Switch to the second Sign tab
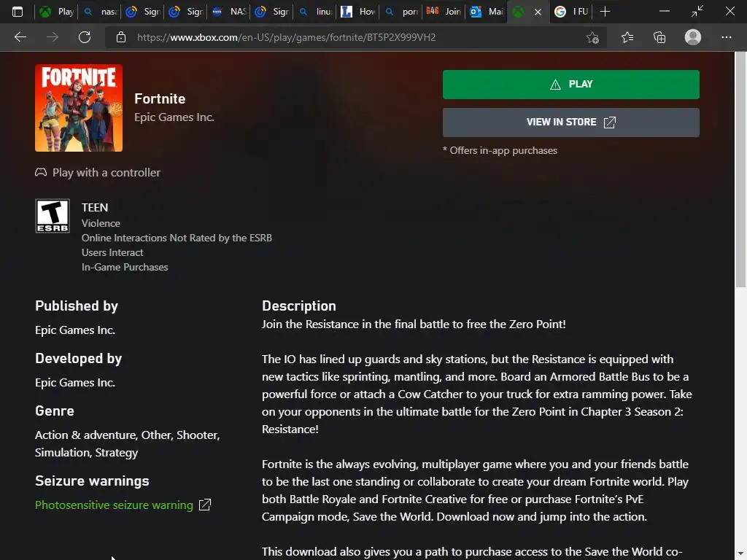The image size is (747, 560). click(x=185, y=12)
